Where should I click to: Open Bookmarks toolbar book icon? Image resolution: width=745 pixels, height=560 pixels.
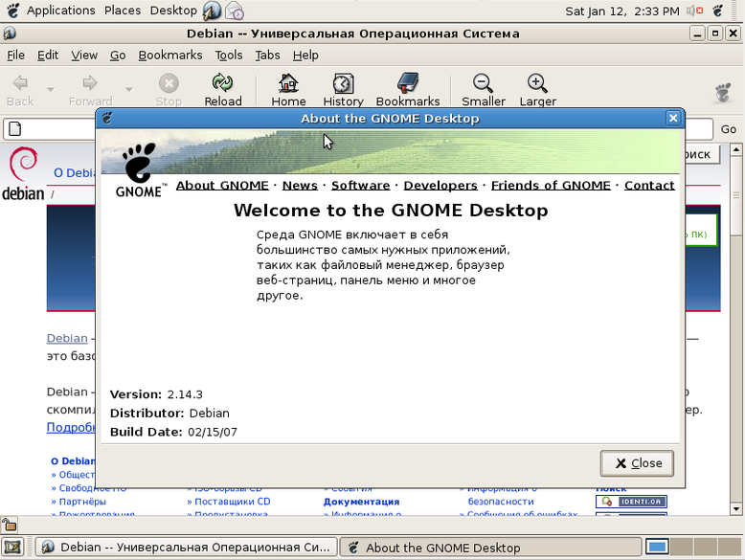408,82
